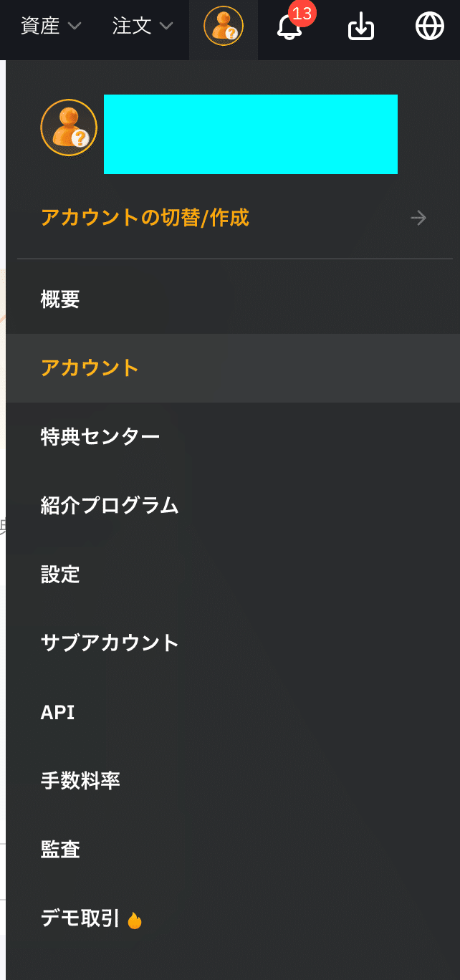Click the red 13 notification badge

pos(302,14)
